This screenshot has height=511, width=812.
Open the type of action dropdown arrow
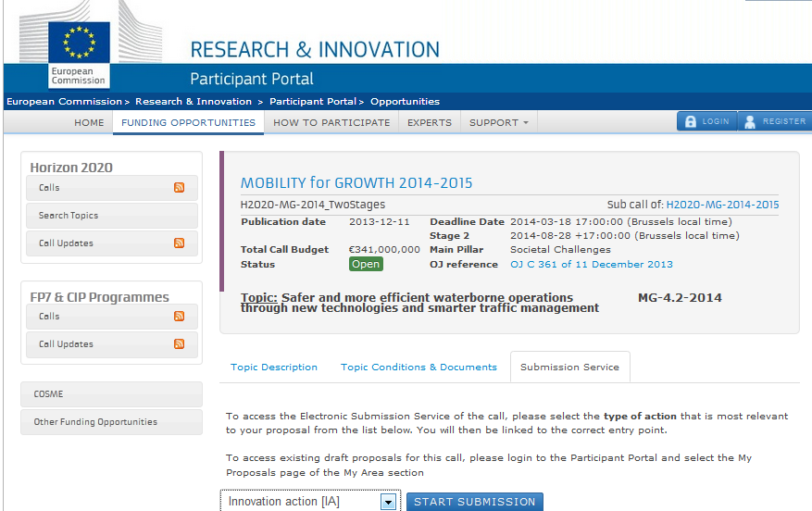[388, 501]
